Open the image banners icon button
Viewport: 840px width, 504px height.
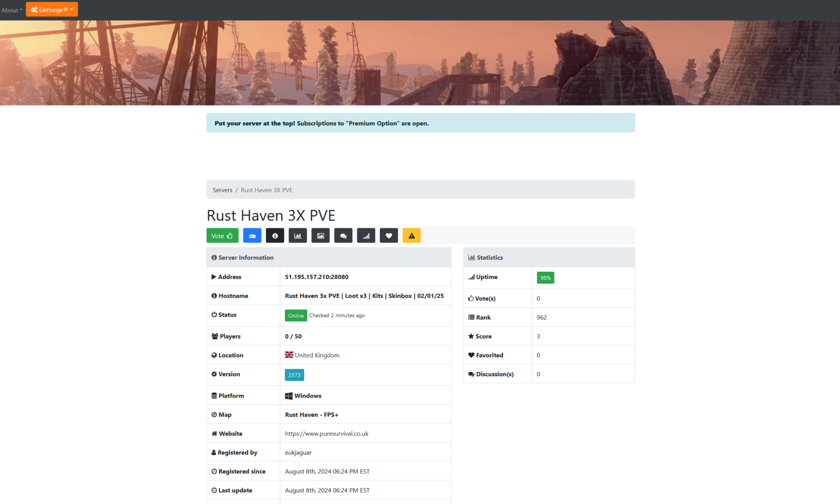(x=320, y=236)
